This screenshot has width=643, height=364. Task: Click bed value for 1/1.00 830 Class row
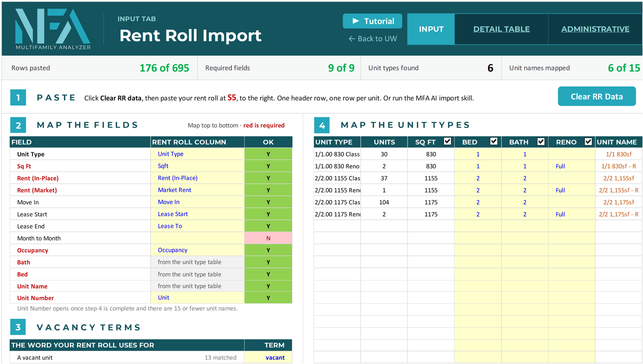[478, 154]
